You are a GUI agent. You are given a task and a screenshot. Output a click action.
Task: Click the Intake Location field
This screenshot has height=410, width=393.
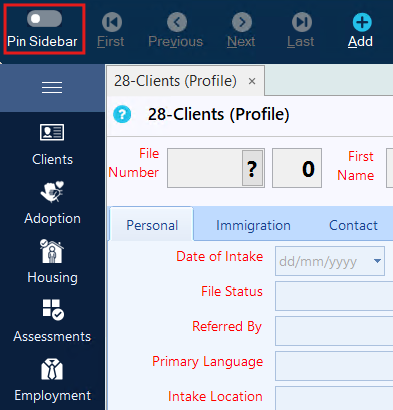[334, 398]
